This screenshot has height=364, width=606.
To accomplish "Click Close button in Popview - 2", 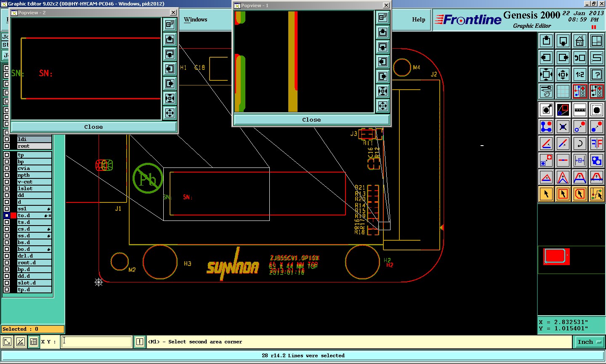I will [x=93, y=127].
